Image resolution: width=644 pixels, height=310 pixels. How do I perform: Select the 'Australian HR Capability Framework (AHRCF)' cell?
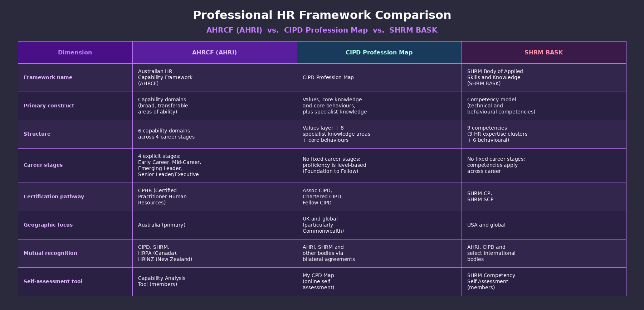pyautogui.click(x=215, y=78)
